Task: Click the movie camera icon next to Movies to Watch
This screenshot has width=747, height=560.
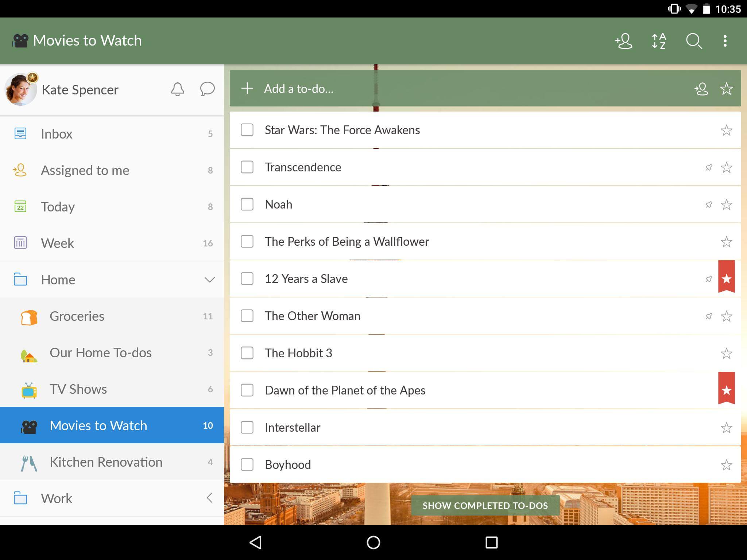Action: click(30, 425)
